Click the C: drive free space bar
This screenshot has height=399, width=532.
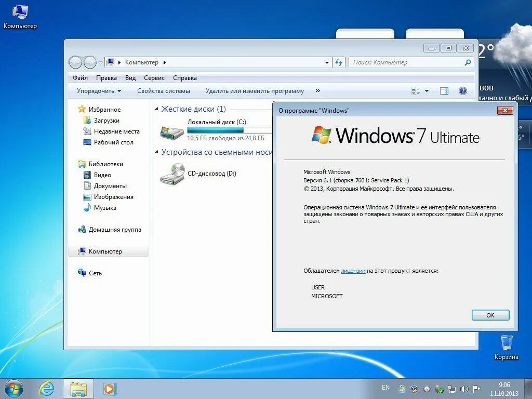[230, 130]
